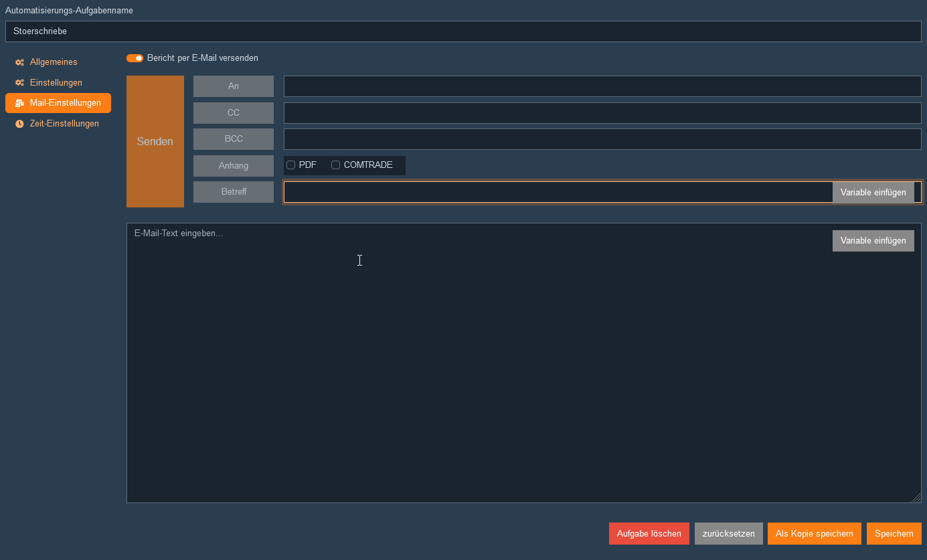Click the clock icon beside Zeit-Einstellungen

pos(19,124)
